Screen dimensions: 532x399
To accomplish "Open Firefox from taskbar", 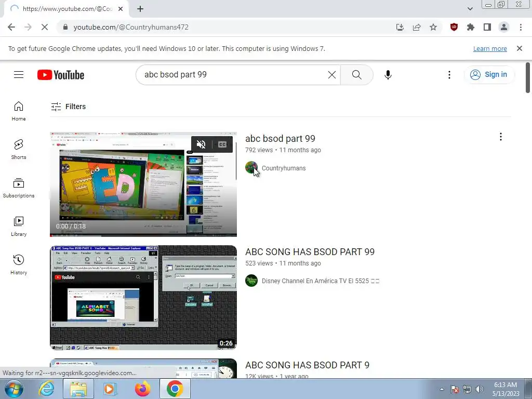I will tap(142, 389).
